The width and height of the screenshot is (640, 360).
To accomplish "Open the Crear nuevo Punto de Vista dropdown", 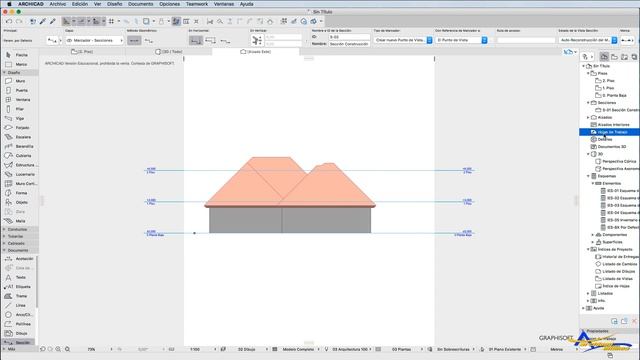I will [402, 40].
